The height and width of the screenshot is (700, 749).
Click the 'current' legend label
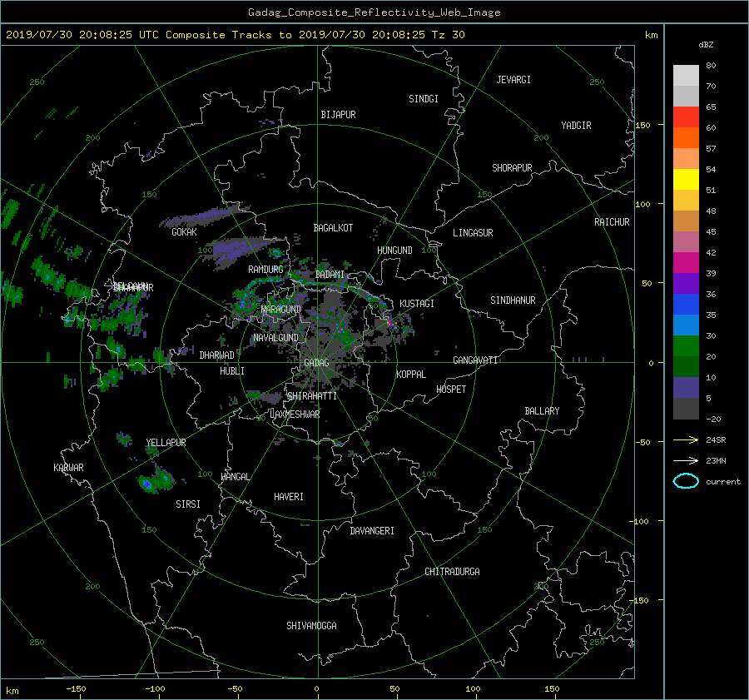(x=722, y=482)
